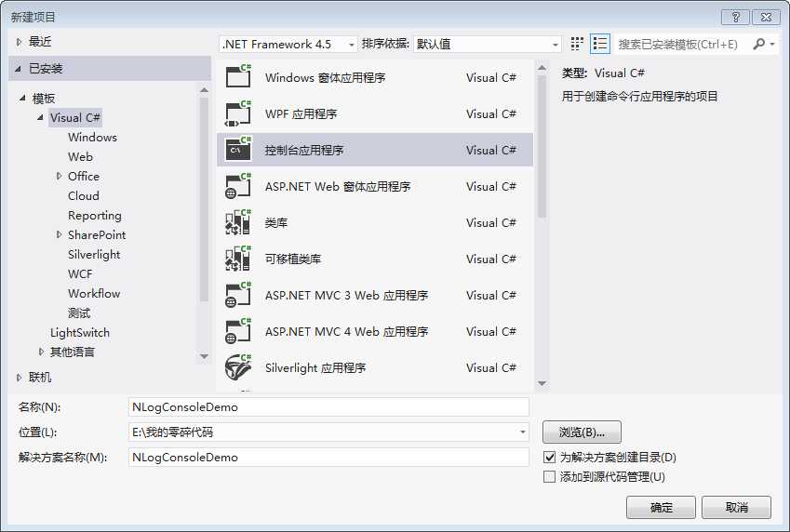Viewport: 790px width, 532px height.
Task: Click the Windows 窗体应用程序 template icon
Action: [238, 77]
